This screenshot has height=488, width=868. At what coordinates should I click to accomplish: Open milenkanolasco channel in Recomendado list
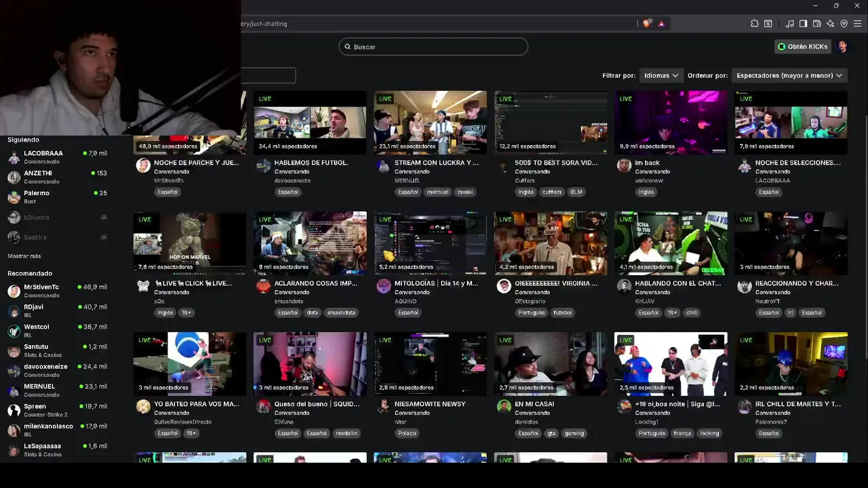58,430
